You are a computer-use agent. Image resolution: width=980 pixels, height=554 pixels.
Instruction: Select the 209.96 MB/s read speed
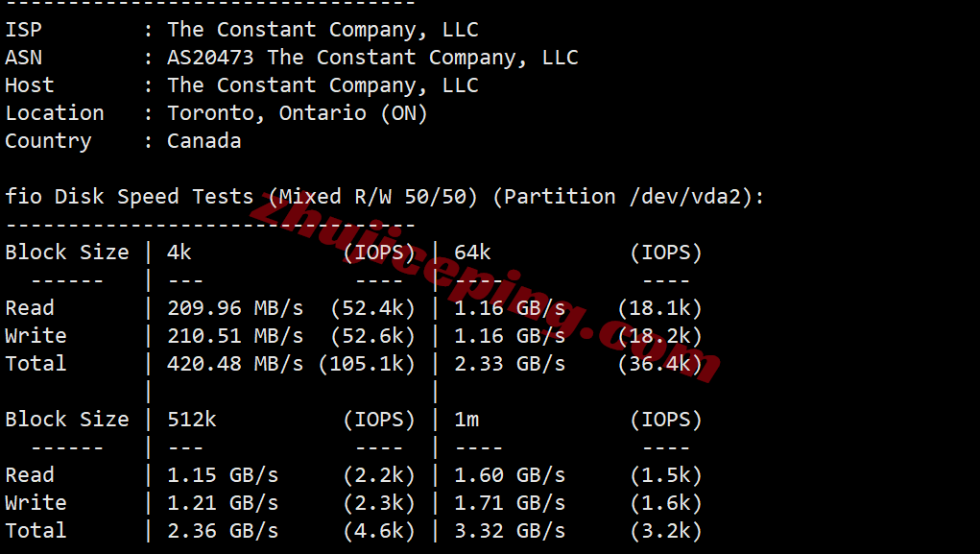pyautogui.click(x=235, y=308)
